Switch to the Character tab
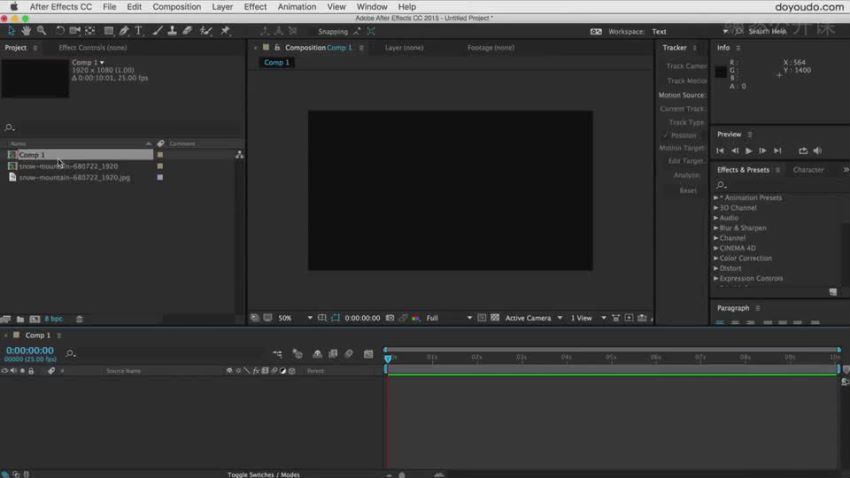Image resolution: width=850 pixels, height=478 pixels. coord(808,170)
